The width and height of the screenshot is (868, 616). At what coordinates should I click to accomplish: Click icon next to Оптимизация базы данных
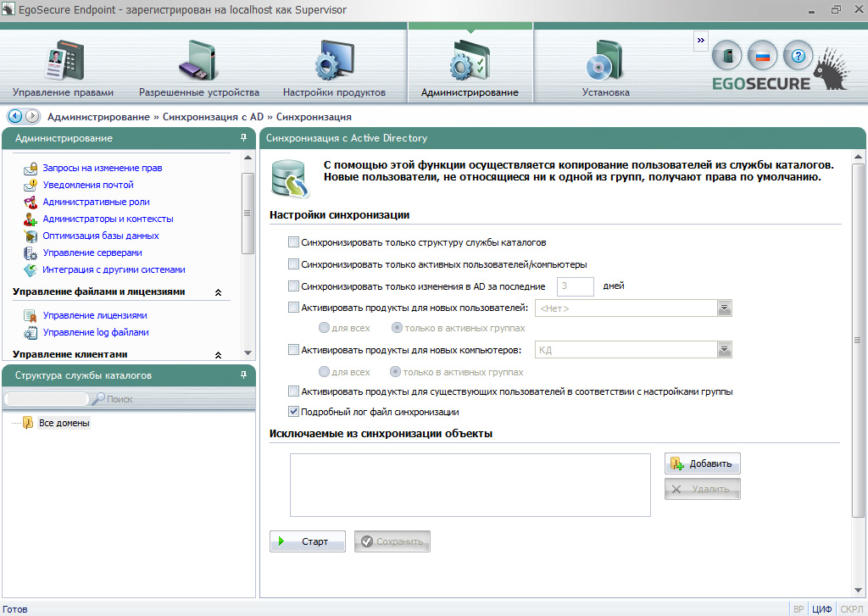[31, 236]
